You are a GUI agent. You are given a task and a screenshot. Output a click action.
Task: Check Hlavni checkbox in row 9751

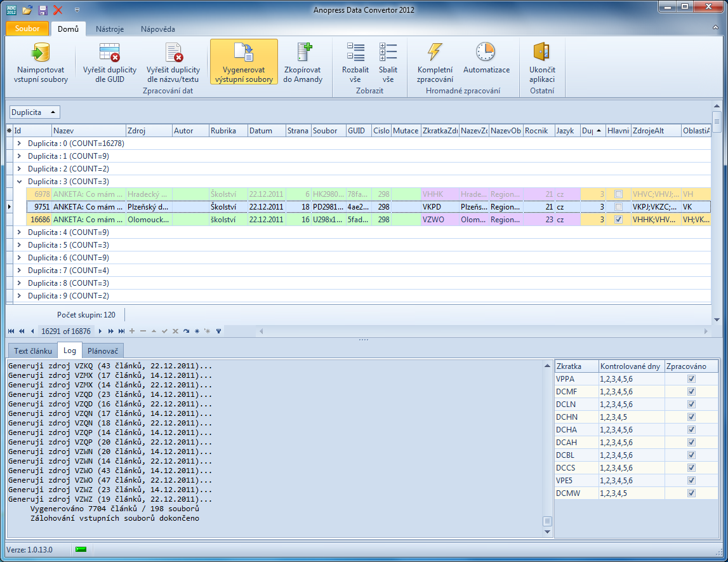click(x=618, y=206)
